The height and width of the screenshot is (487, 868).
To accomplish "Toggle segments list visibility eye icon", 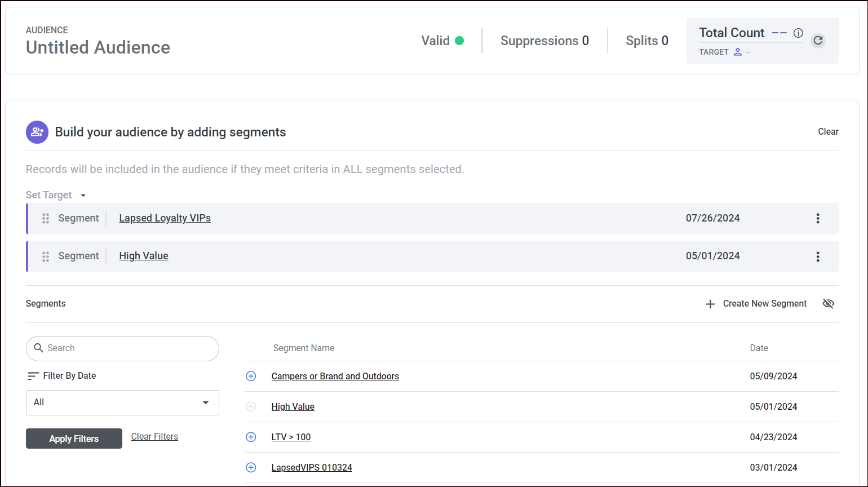I will click(x=828, y=304).
